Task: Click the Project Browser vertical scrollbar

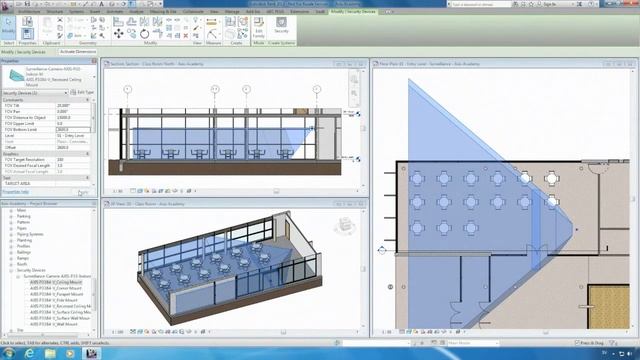Action: pos(94,294)
